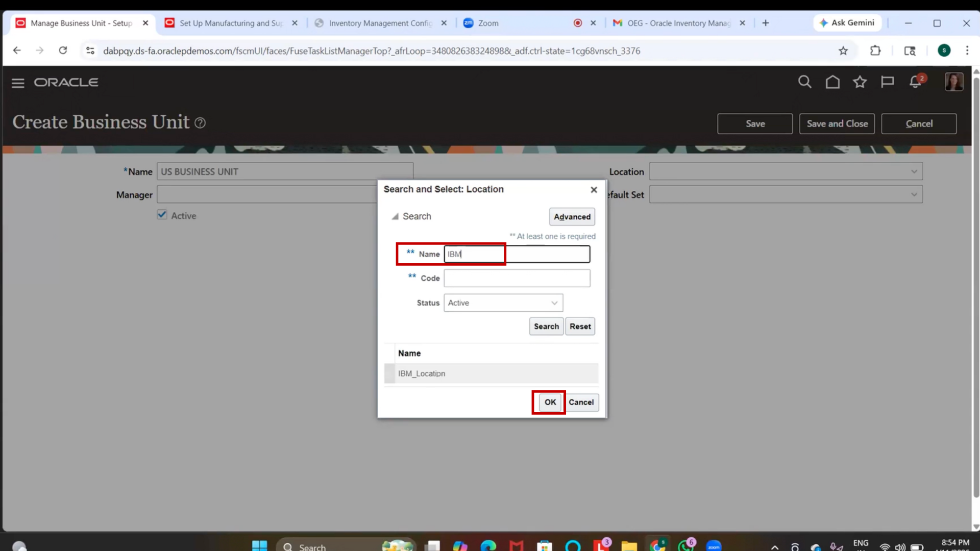Click the browser address bar URL
Screen dimensions: 980x551
click(x=371, y=51)
